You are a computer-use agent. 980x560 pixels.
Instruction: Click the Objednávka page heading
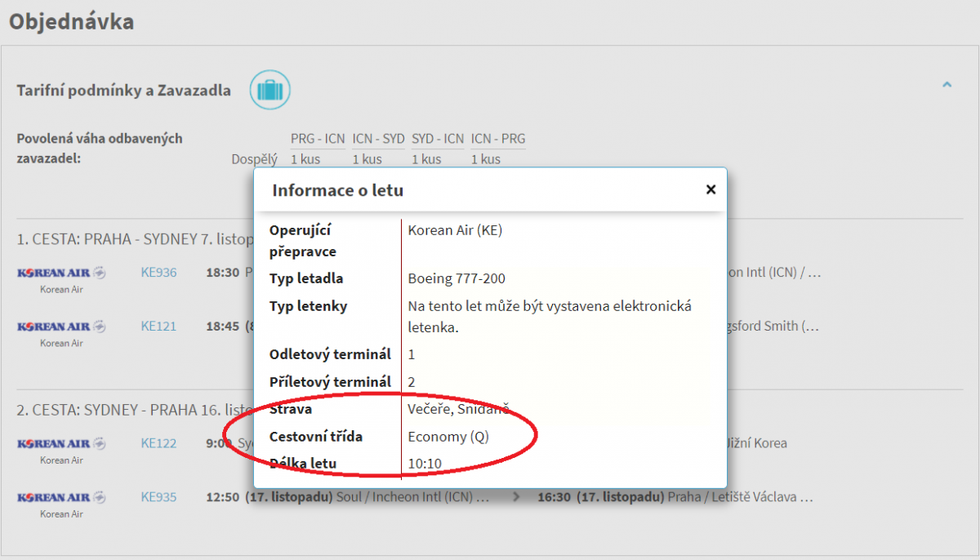[x=71, y=21]
